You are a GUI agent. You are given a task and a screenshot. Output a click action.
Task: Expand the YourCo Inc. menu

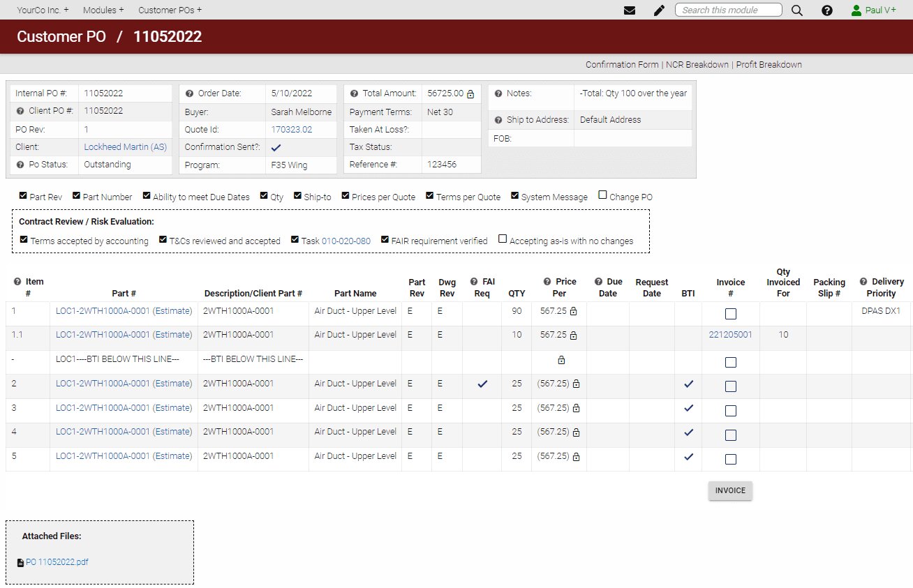(x=43, y=10)
